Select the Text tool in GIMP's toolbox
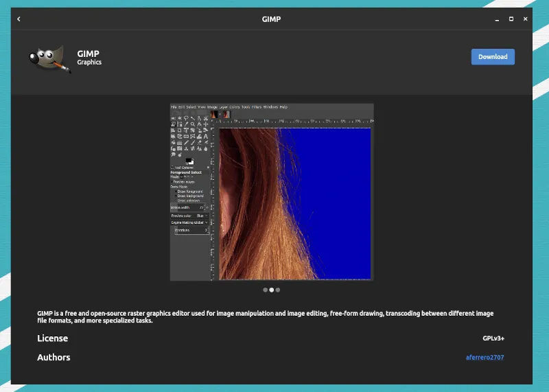This screenshot has height=392, width=549. (206, 135)
